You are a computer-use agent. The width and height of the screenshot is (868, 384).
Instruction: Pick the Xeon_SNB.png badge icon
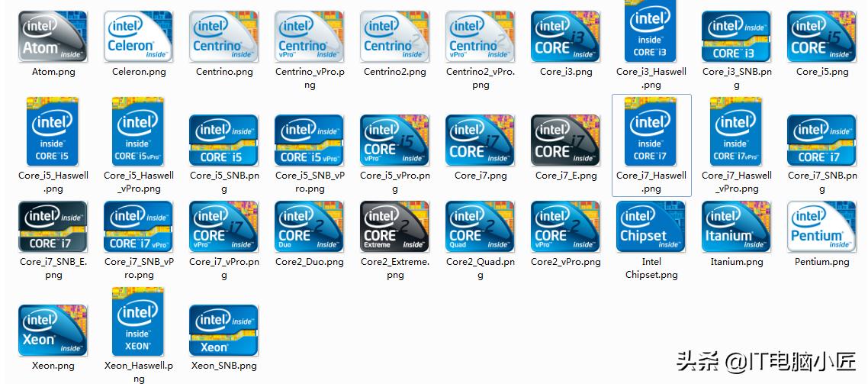223,331
